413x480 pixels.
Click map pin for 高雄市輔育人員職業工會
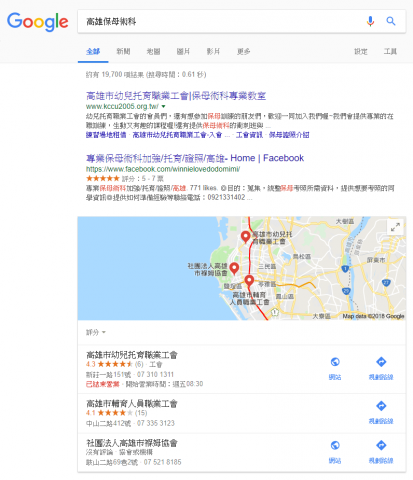point(249,281)
